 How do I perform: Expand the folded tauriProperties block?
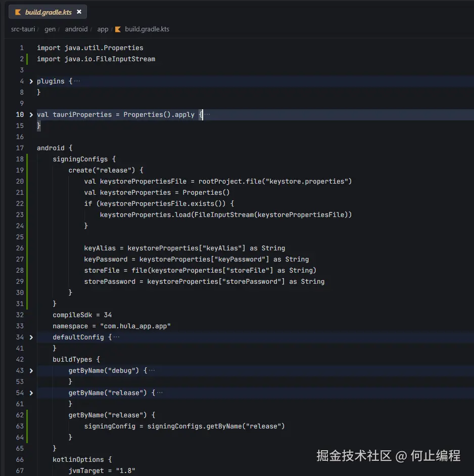tap(31, 115)
